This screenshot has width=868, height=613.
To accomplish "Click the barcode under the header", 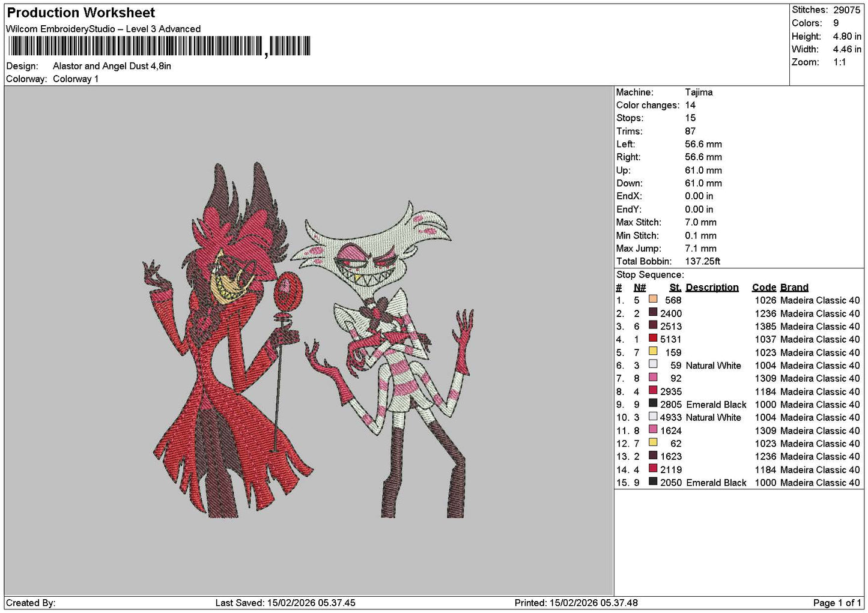I will (x=159, y=46).
